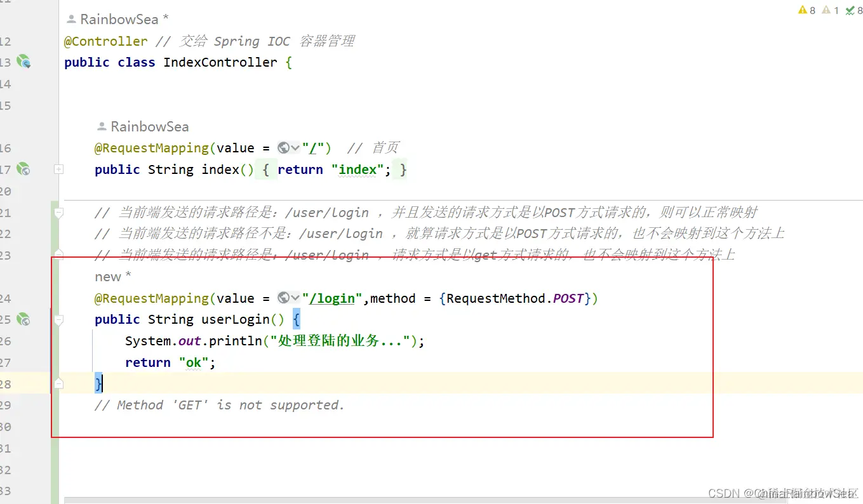Click @RequestMapping annotation above index()
The image size is (863, 504).
152,148
